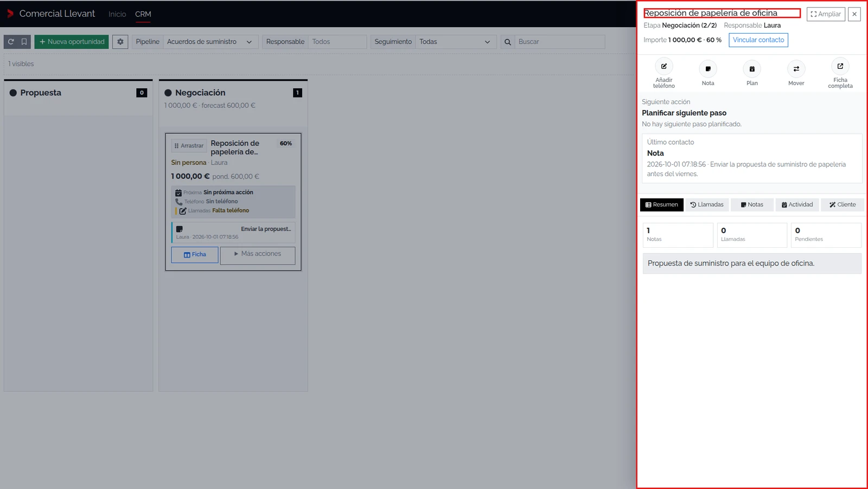Viewport: 868px width, 489px height.
Task: Open the Plan action icon
Action: [x=752, y=69]
